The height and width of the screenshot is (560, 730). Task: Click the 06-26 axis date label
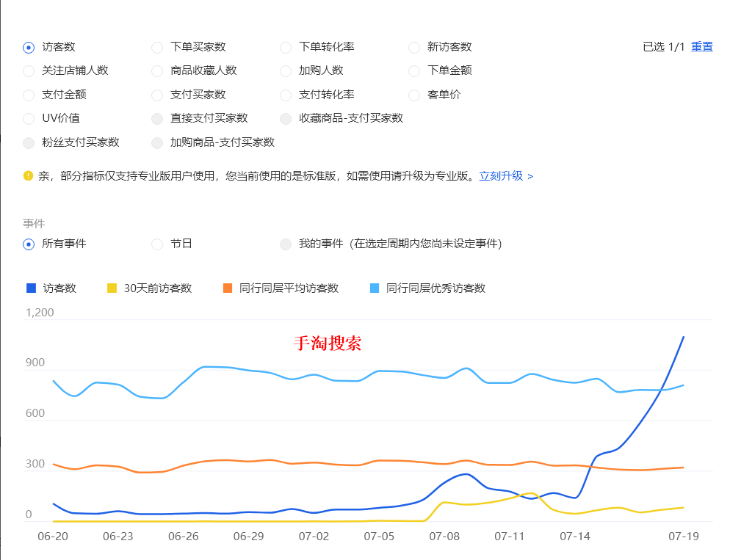pyautogui.click(x=184, y=537)
